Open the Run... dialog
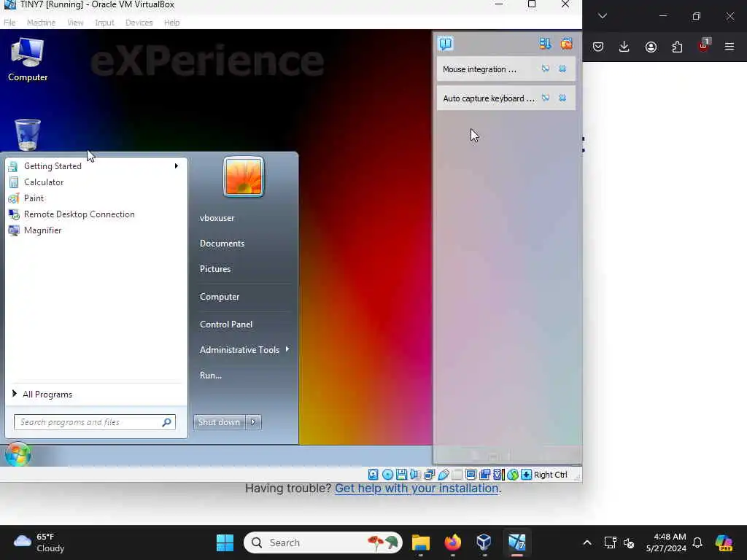Viewport: 747px width, 560px height. 211,376
